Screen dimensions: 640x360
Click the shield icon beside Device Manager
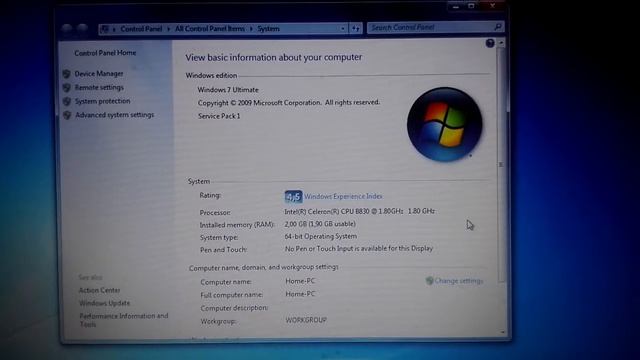67,74
